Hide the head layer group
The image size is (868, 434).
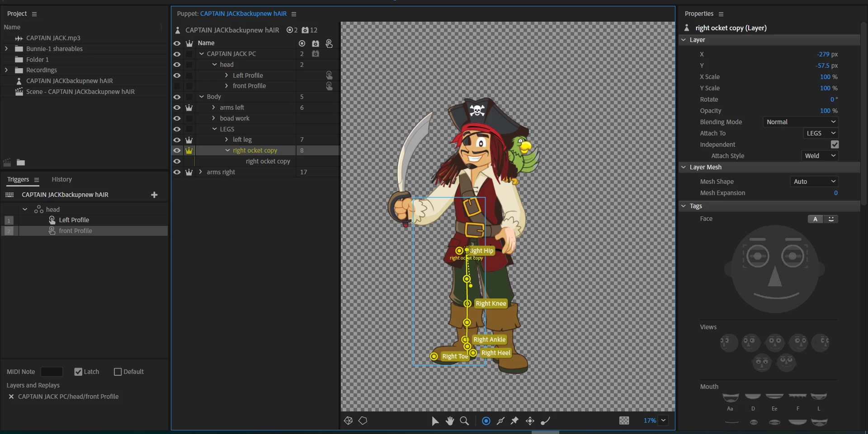(x=177, y=65)
